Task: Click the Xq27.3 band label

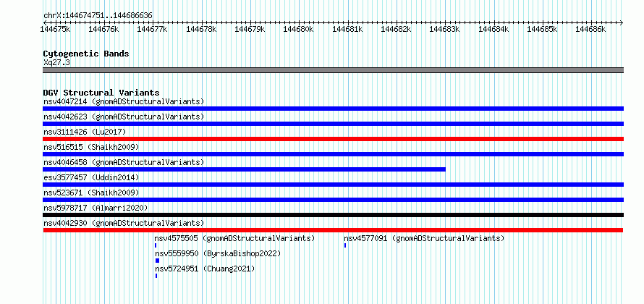Action: pos(56,63)
